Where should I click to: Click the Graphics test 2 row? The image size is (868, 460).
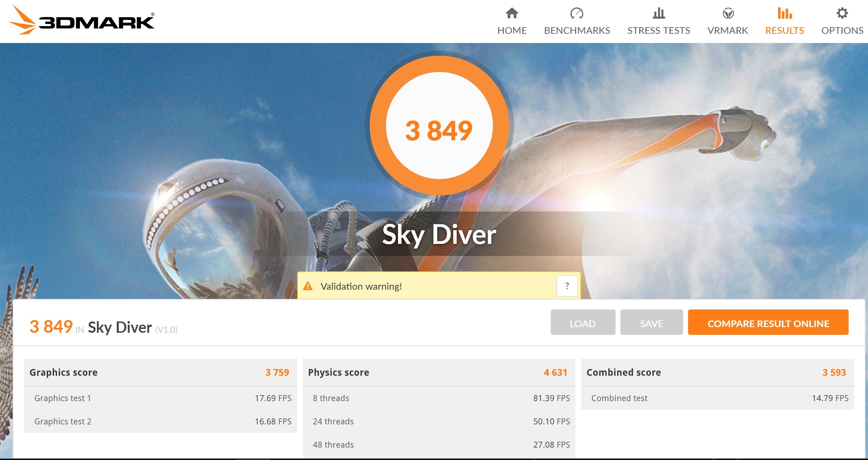pos(161,421)
